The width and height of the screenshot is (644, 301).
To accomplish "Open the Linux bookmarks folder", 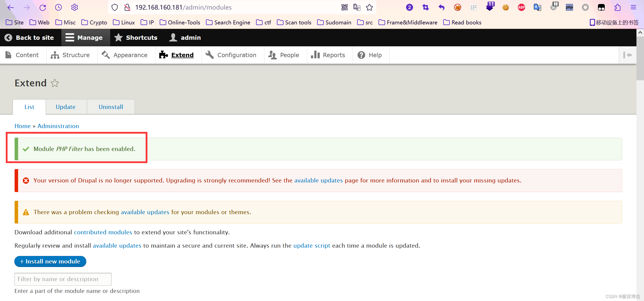I will [124, 22].
